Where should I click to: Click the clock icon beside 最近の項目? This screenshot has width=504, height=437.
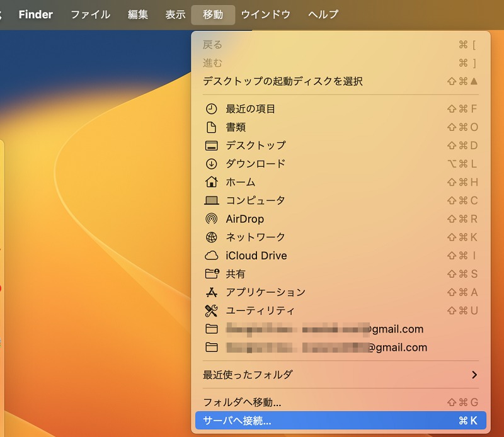[211, 109]
